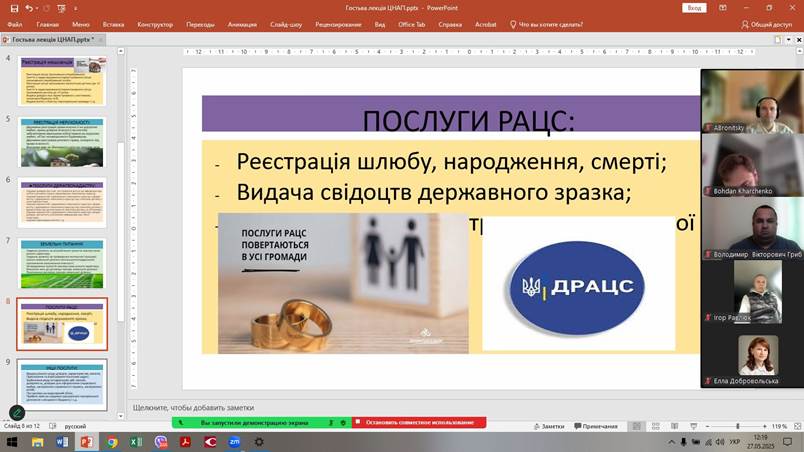Click the Вход sign-in button

(x=693, y=7)
